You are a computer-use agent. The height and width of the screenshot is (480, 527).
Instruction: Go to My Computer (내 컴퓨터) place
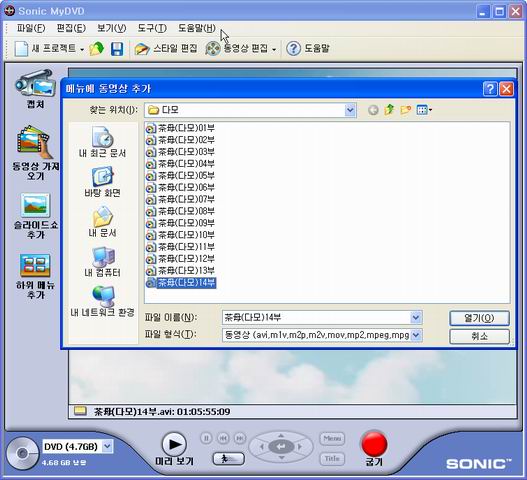(103, 262)
